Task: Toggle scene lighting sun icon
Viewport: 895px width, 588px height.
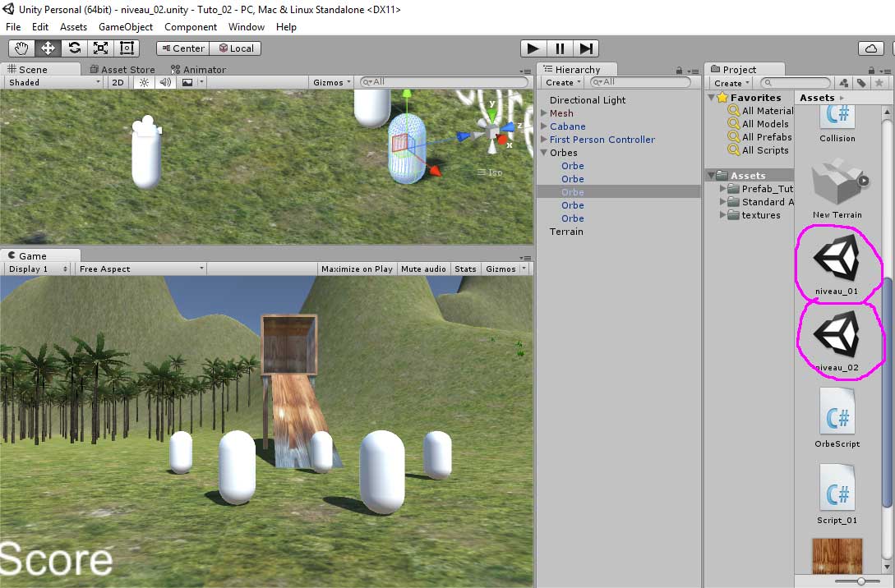Action: click(x=144, y=82)
